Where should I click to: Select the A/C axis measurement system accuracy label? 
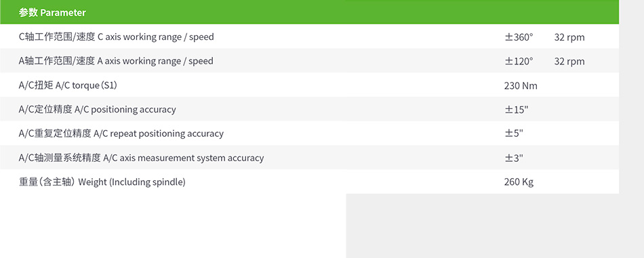click(141, 158)
